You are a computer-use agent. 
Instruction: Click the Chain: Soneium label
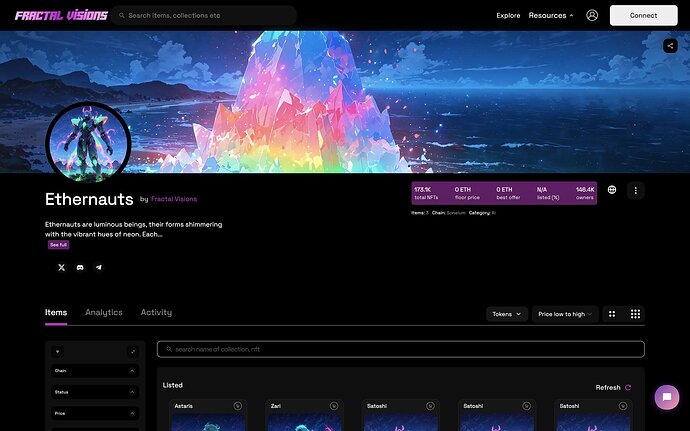[448, 213]
